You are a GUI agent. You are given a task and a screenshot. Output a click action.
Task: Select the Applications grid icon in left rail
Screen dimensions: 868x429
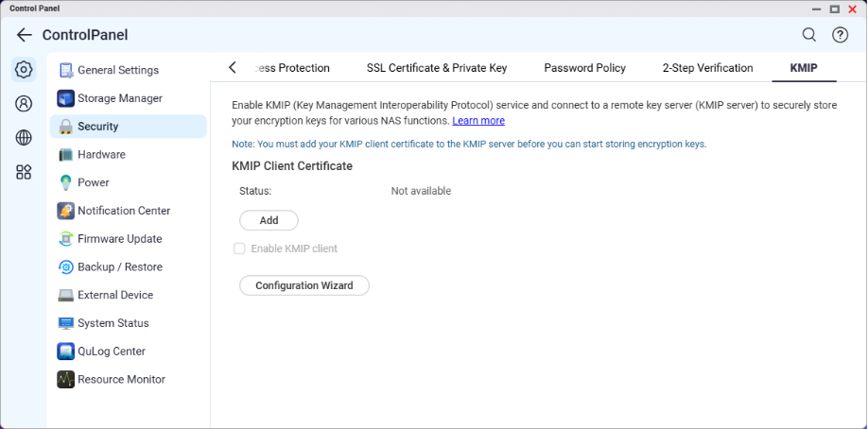(24, 172)
